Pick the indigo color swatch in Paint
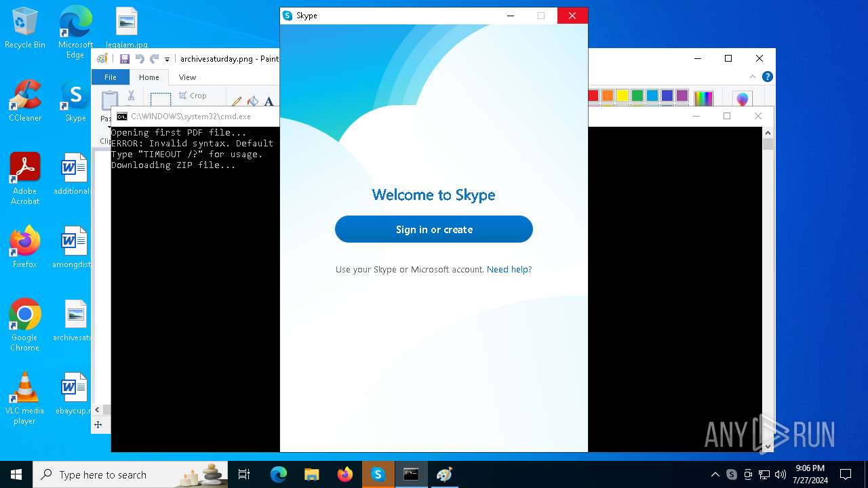The image size is (868, 488). point(667,96)
